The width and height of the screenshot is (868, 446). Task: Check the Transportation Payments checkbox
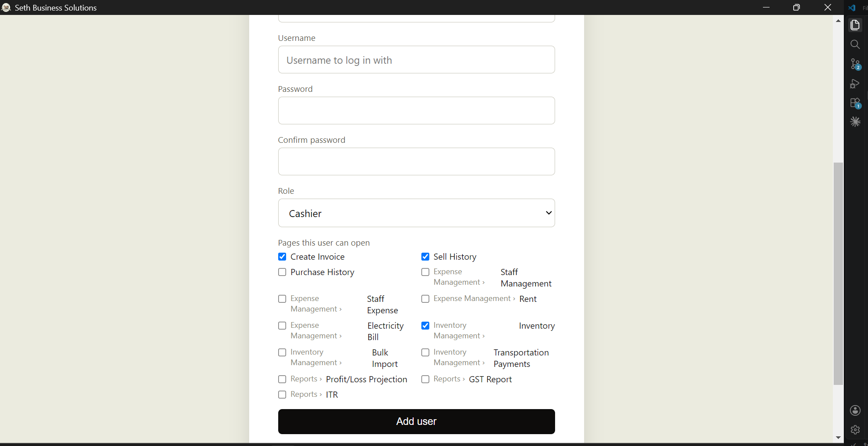pos(425,352)
